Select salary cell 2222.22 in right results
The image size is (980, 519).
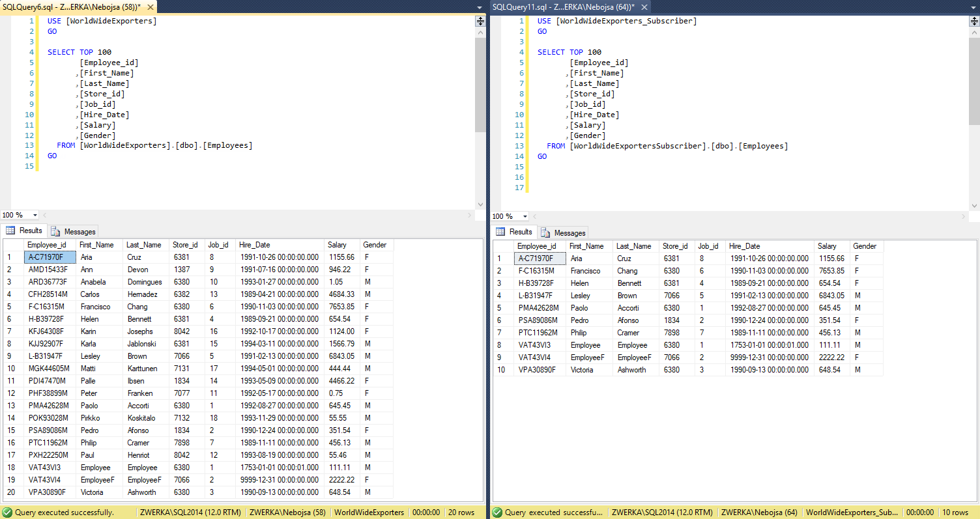[x=832, y=358]
